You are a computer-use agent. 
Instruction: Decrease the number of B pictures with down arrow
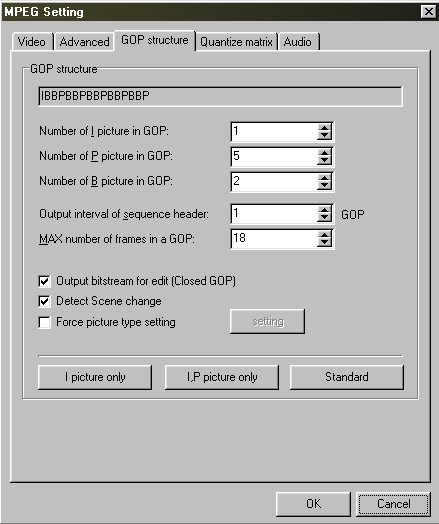[324, 185]
